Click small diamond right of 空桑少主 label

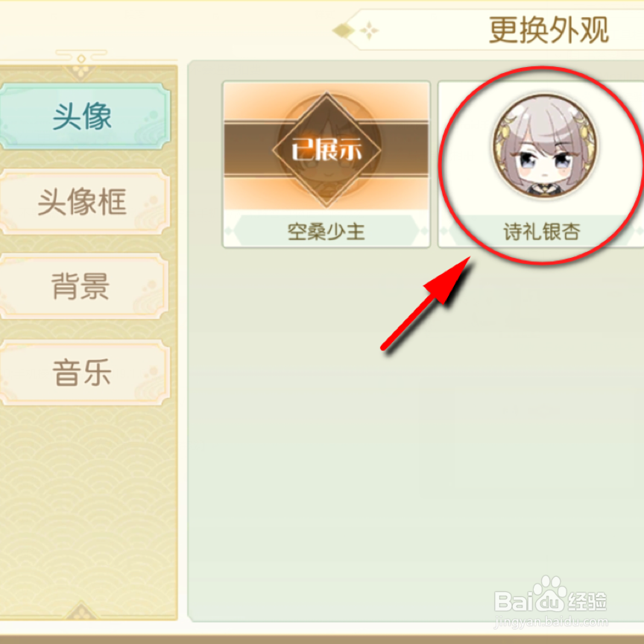[x=425, y=231]
